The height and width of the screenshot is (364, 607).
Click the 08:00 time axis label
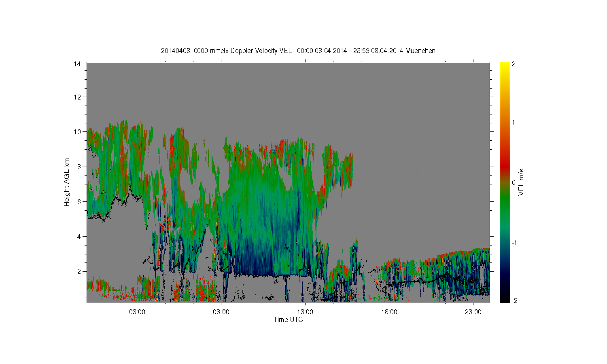pyautogui.click(x=221, y=312)
